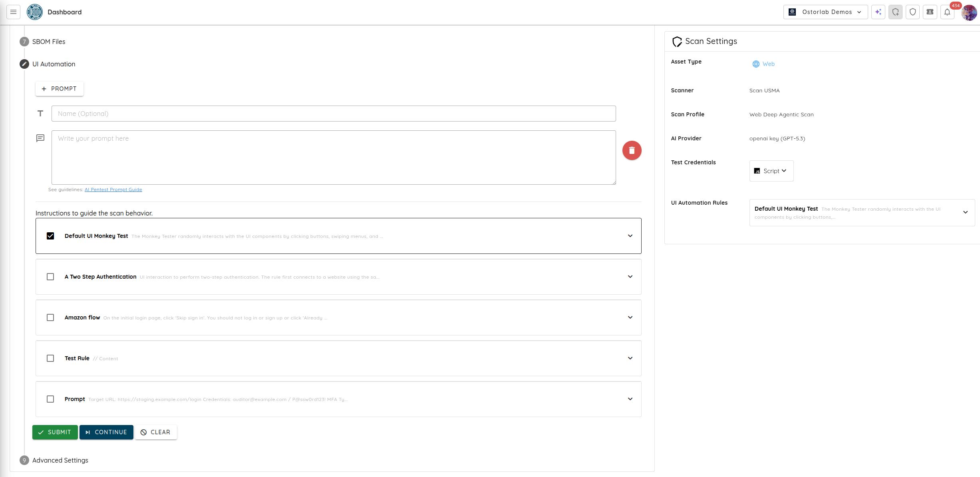
Task: Enable the A Two Step Authentication rule
Action: (50, 277)
